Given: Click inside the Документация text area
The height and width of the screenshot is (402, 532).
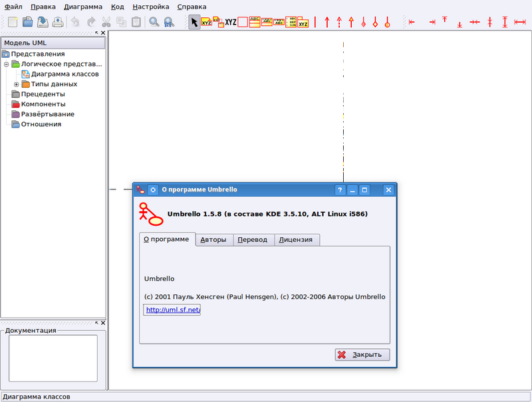Looking at the screenshot, I should point(53,358).
